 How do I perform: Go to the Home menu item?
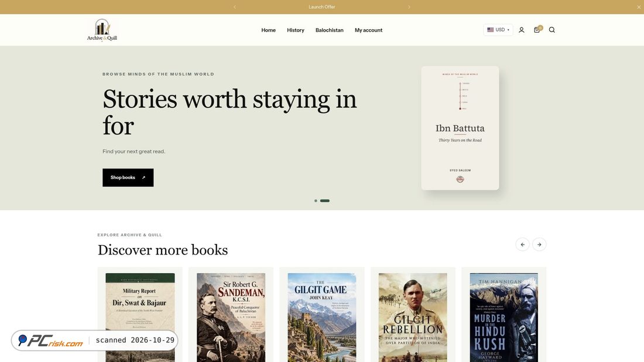coord(269,30)
